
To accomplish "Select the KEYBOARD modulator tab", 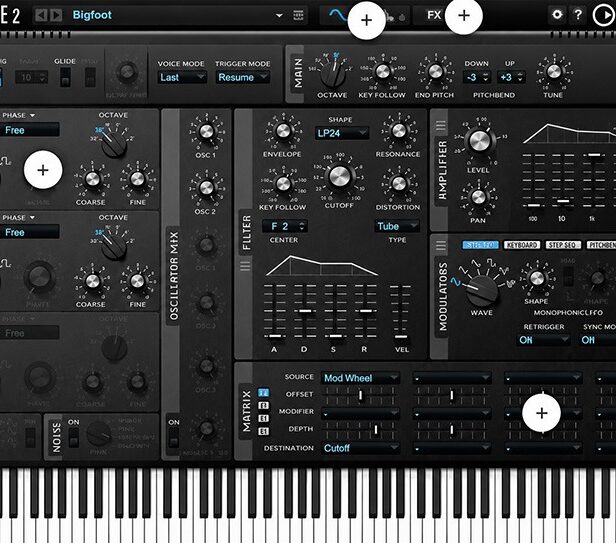I will coord(522,245).
